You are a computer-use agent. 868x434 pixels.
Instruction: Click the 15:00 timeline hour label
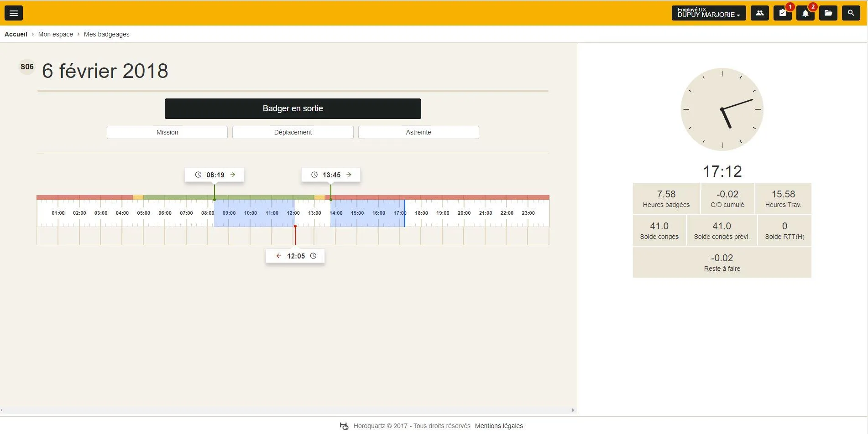pos(357,213)
